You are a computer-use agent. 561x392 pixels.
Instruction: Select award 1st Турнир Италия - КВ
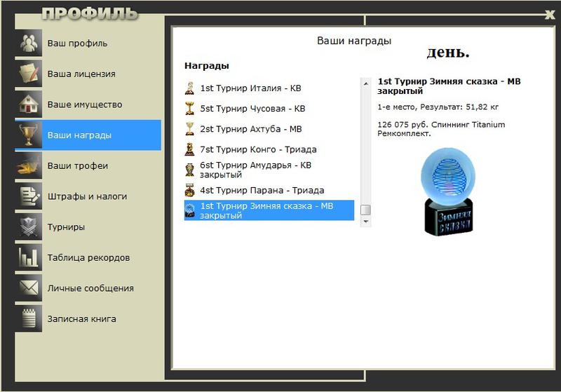pyautogui.click(x=269, y=88)
